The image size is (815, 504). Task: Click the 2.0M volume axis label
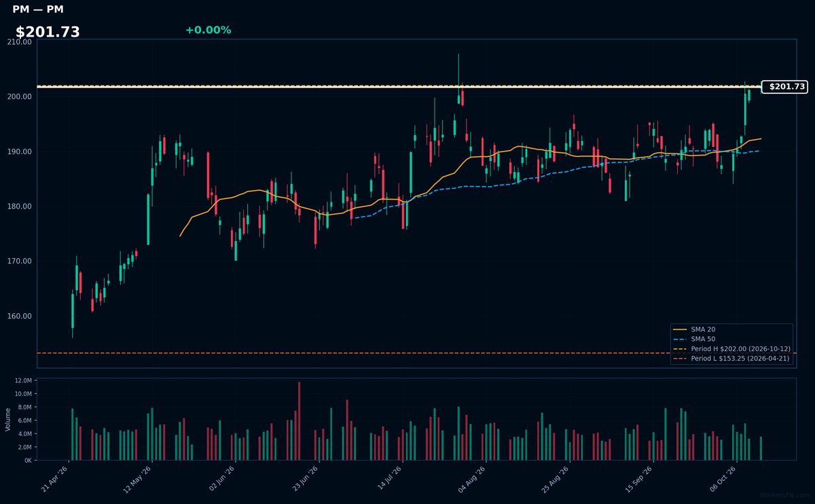[24, 447]
